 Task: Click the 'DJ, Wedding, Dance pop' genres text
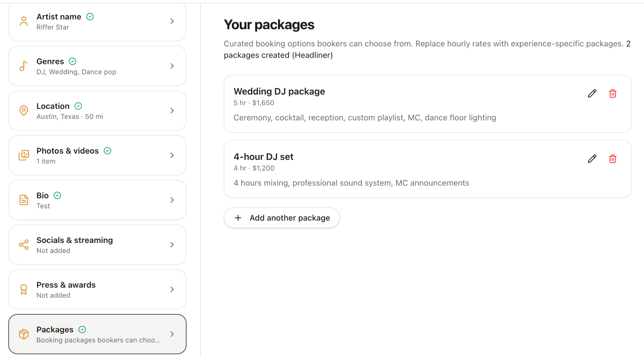[76, 72]
